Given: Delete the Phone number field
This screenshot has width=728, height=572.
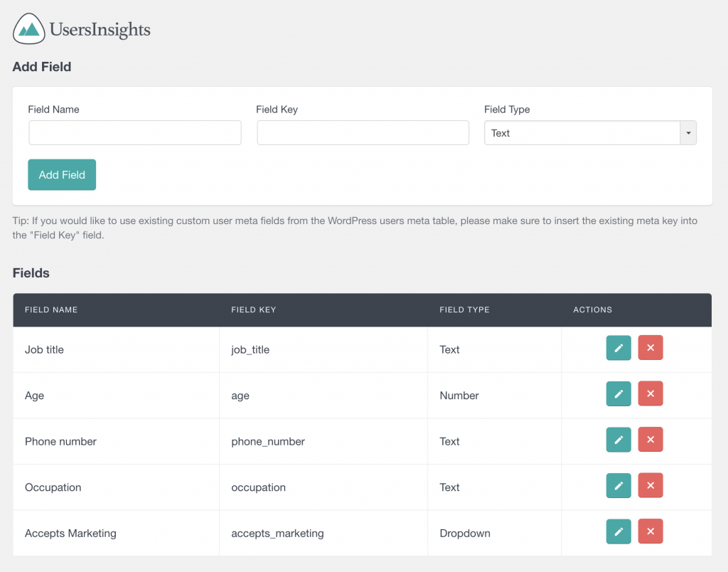Looking at the screenshot, I should click(650, 440).
